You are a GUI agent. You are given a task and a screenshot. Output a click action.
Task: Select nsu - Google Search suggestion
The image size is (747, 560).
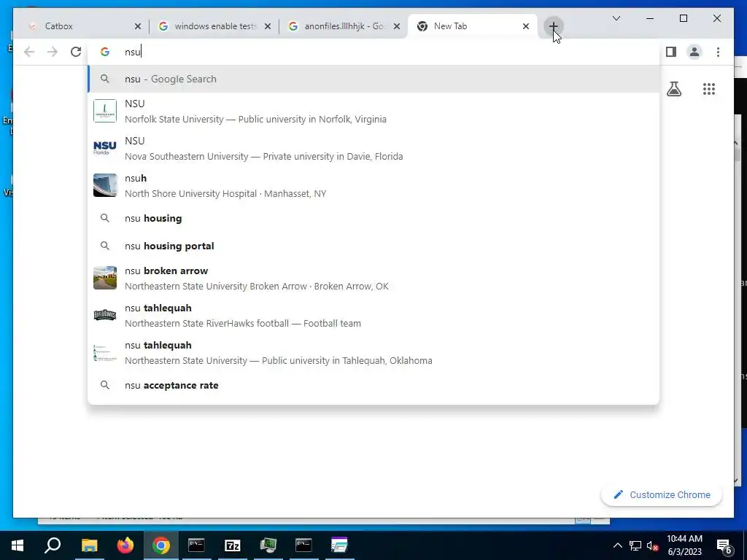(374, 79)
